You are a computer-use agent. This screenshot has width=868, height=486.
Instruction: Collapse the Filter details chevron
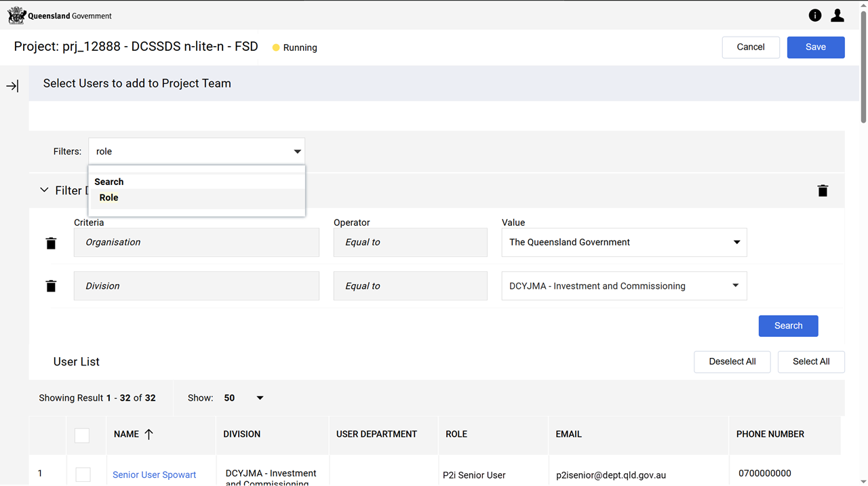pos(44,190)
